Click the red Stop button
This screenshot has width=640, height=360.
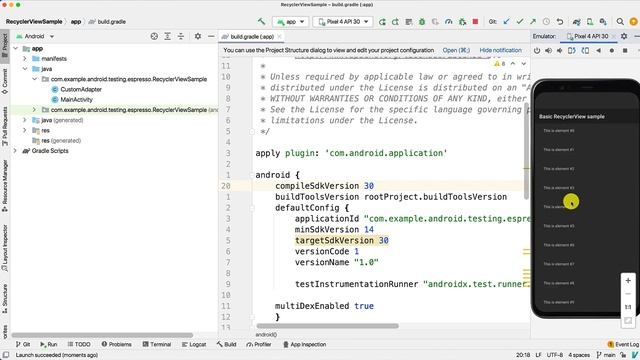click(x=475, y=22)
